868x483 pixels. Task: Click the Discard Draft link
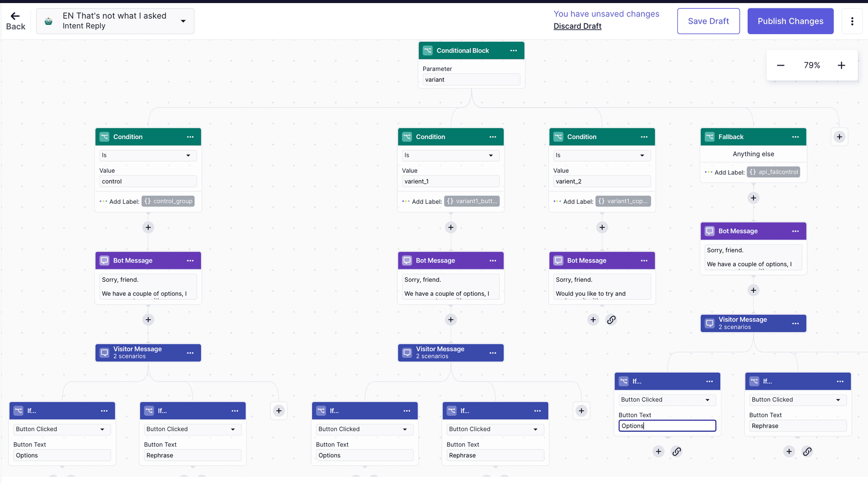pyautogui.click(x=578, y=26)
